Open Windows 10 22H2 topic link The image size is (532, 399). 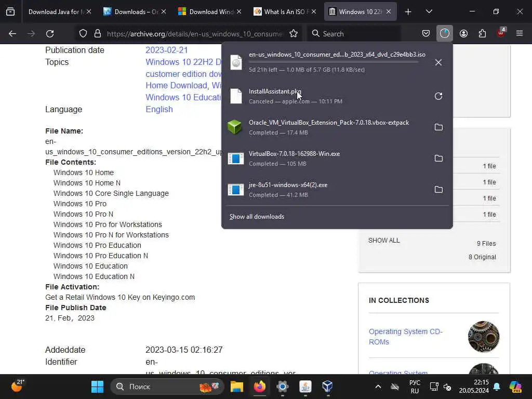click(x=183, y=62)
